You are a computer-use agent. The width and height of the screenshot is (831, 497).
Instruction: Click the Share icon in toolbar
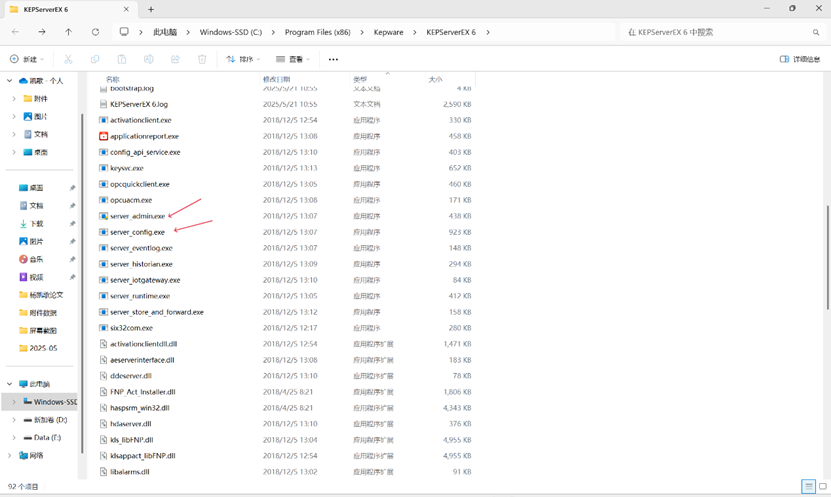175,59
